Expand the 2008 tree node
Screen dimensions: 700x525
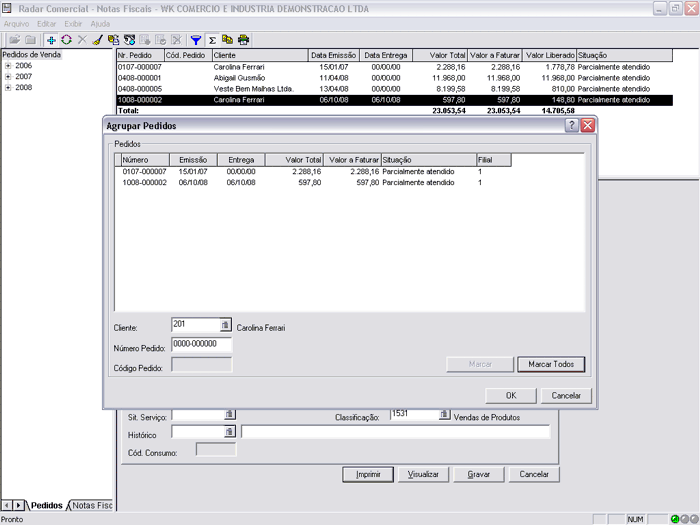8,87
